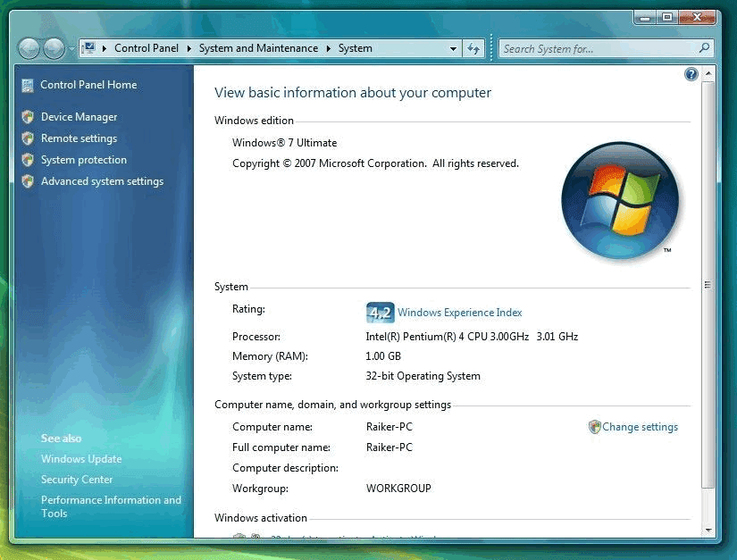737x560 pixels.
Task: Open Device Manager
Action: tap(79, 117)
